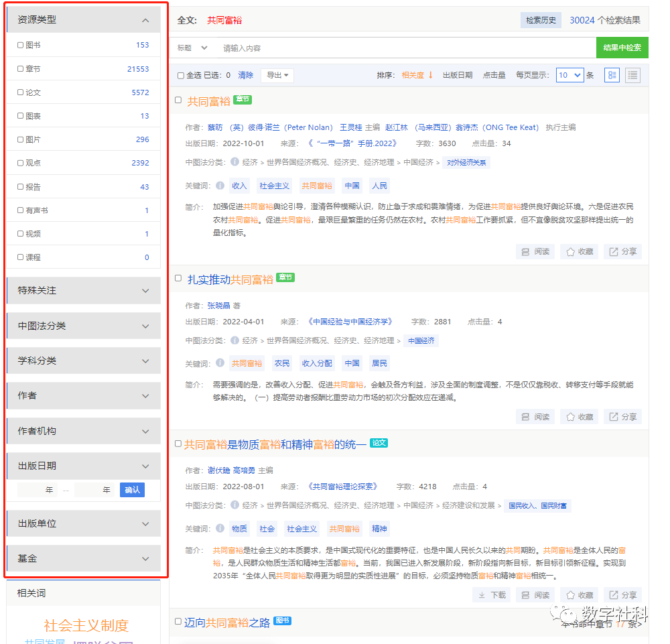This screenshot has width=670, height=644.
Task: Click the 请输入内容 search input field
Action: tap(402, 48)
